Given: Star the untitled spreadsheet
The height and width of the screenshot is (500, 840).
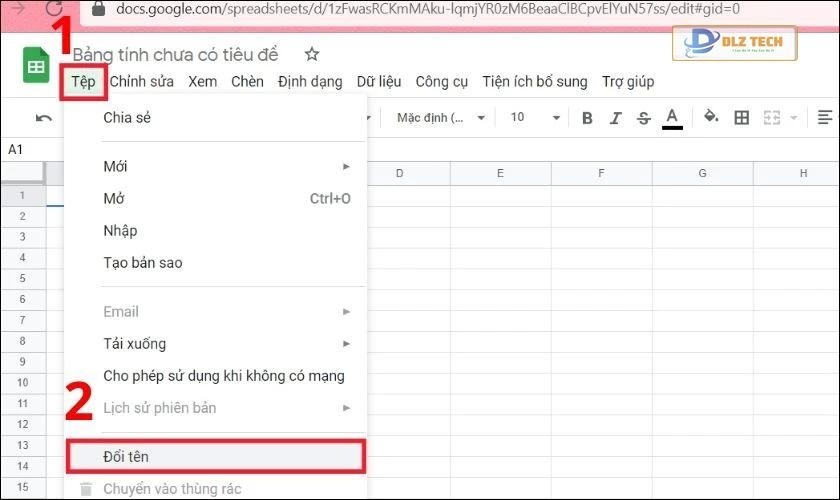Looking at the screenshot, I should pos(312,54).
